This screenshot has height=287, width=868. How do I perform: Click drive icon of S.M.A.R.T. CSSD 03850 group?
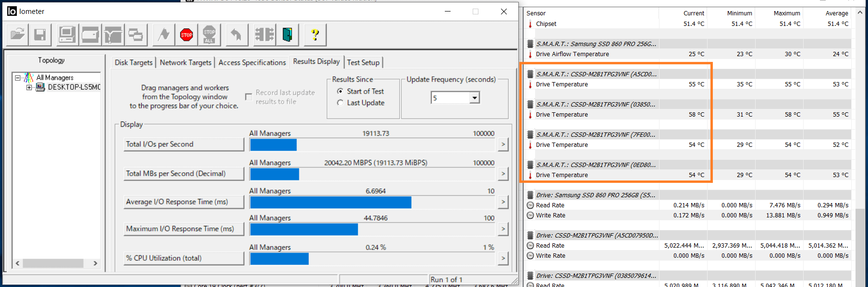point(530,104)
